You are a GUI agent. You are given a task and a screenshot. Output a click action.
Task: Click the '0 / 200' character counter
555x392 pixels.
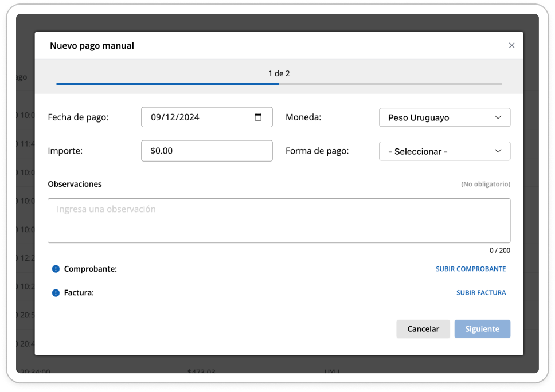(500, 250)
